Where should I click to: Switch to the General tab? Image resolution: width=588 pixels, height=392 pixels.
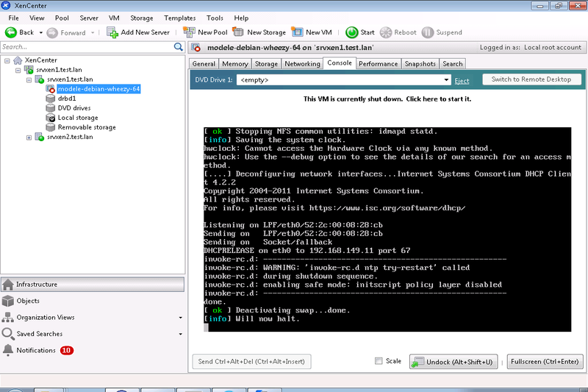point(204,64)
